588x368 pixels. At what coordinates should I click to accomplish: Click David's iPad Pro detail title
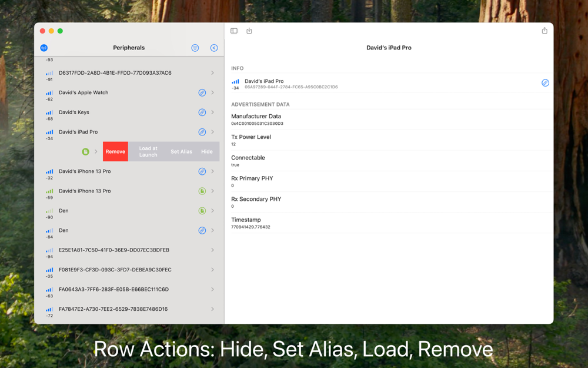click(389, 48)
